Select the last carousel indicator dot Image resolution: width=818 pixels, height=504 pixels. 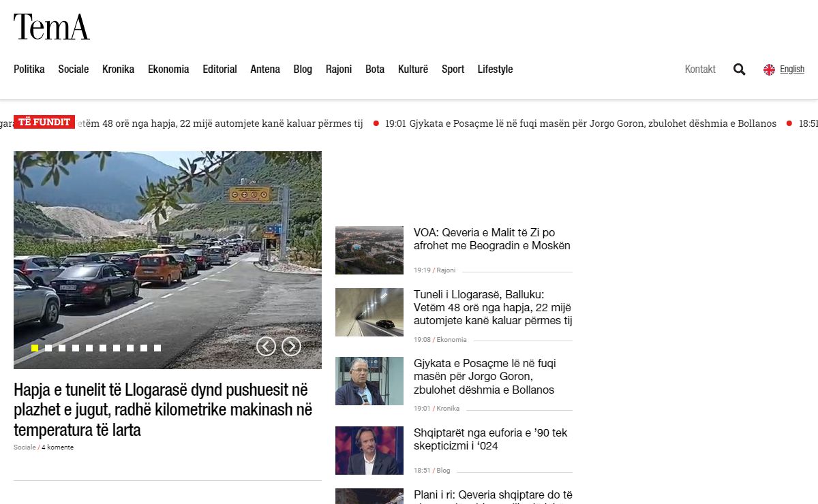157,348
